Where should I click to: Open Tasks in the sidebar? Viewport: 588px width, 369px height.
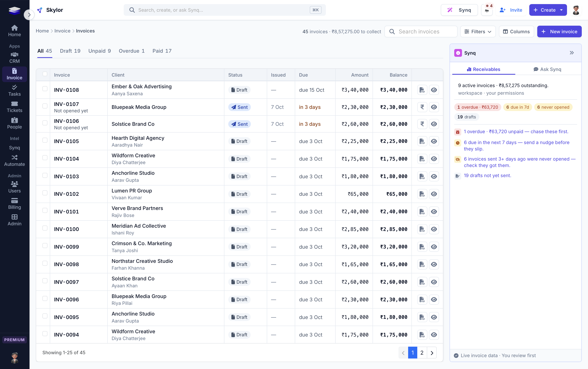pyautogui.click(x=14, y=90)
